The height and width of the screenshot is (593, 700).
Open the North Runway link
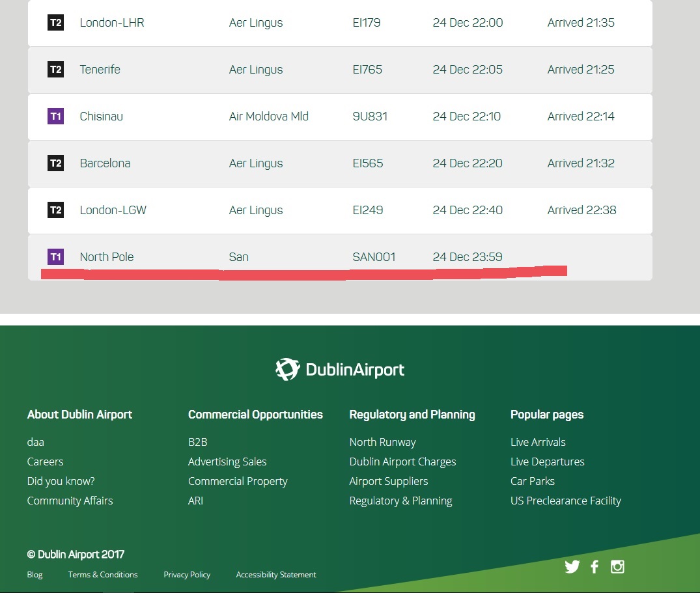[383, 442]
